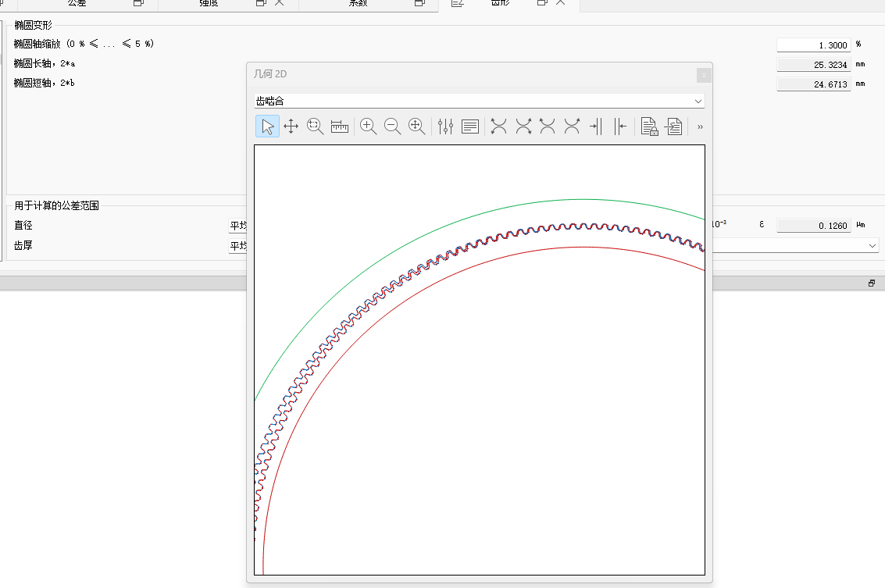Click the 椭圆短轴 field showing 24.6713
This screenshot has width=885, height=588.
(813, 84)
